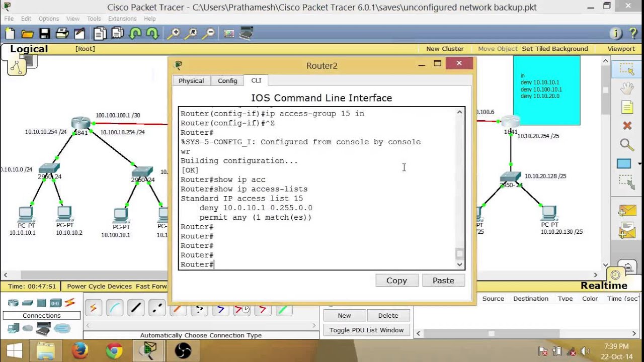Viewport: 644px width, 362px height.
Task: Zoom in on the workspace
Action: [174, 34]
